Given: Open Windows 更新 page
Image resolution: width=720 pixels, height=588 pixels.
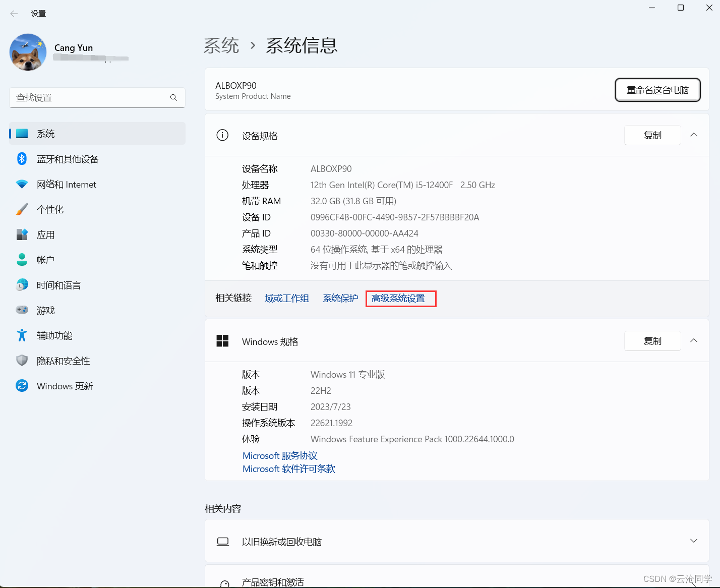Looking at the screenshot, I should click(x=97, y=386).
